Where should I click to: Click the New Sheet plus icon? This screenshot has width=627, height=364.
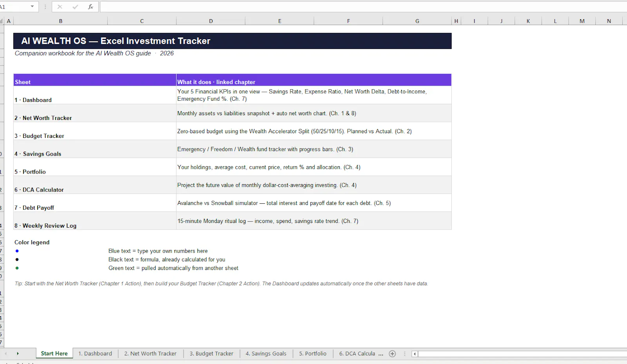coord(392,354)
